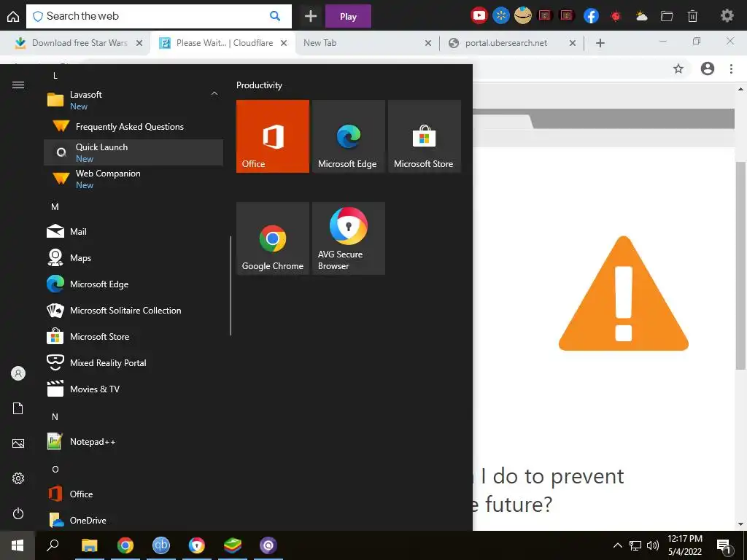Open the Google Chrome tile

(273, 238)
